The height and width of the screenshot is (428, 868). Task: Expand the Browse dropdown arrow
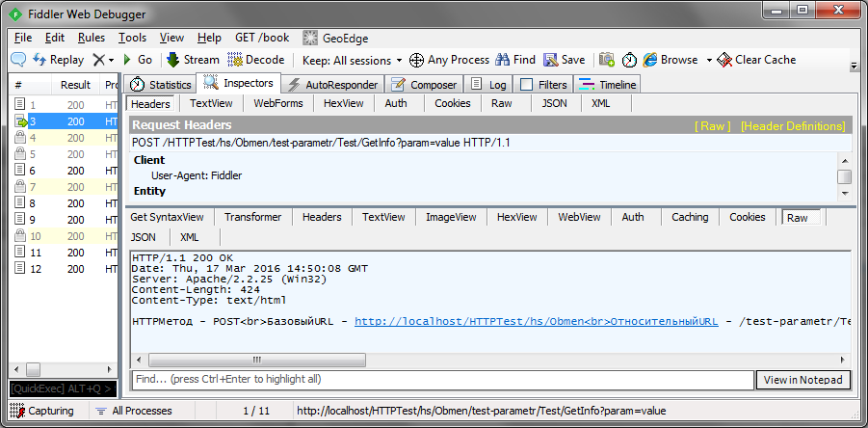(x=709, y=61)
